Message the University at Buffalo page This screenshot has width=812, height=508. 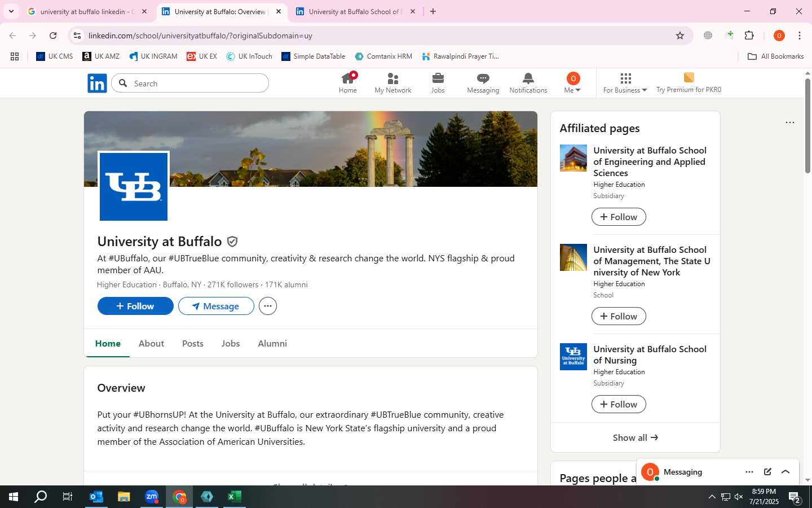[x=216, y=306]
